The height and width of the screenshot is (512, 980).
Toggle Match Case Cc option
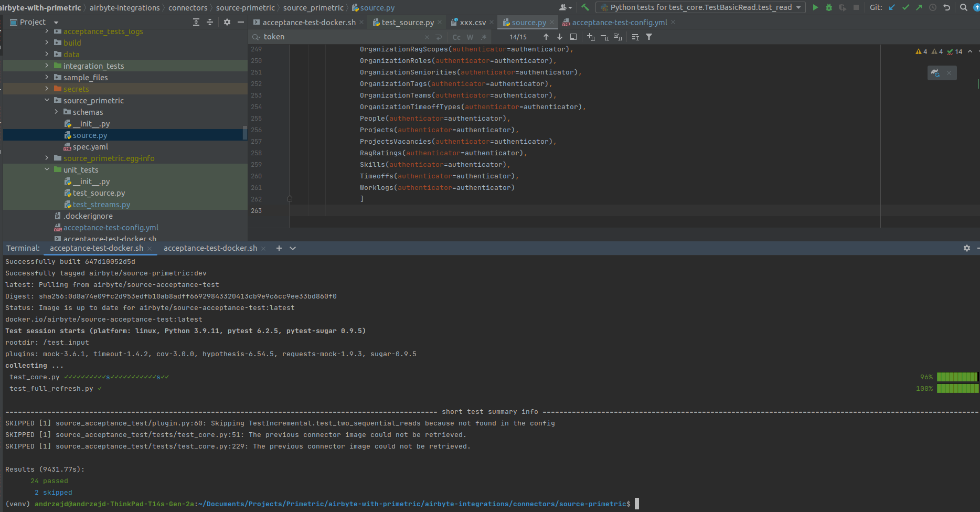coord(456,37)
